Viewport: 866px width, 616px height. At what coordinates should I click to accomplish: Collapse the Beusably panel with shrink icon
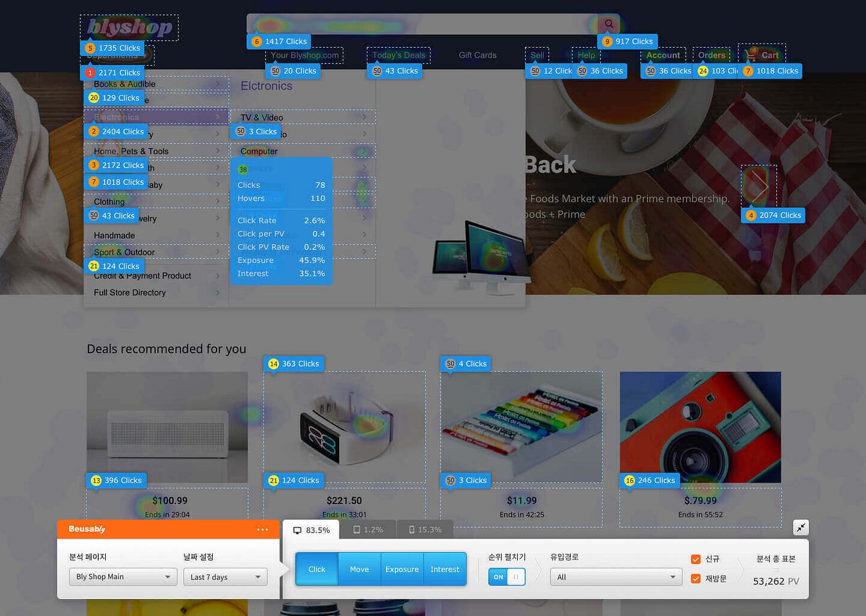[x=801, y=528]
